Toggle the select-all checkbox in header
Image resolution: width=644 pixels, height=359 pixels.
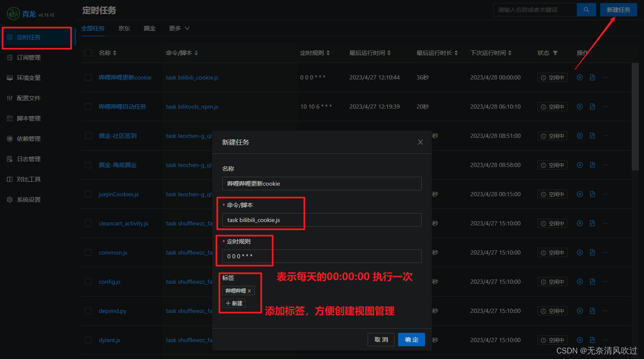[x=88, y=53]
